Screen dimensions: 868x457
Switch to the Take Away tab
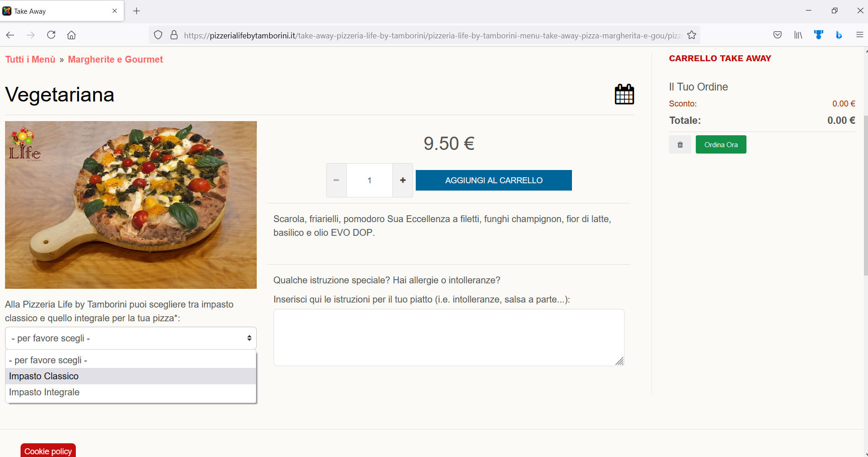pos(59,11)
